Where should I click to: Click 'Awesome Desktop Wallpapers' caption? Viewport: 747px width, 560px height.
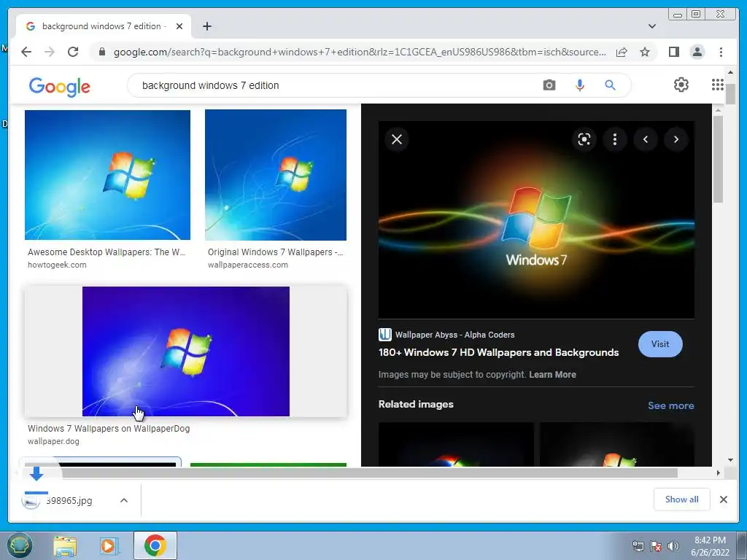107,252
